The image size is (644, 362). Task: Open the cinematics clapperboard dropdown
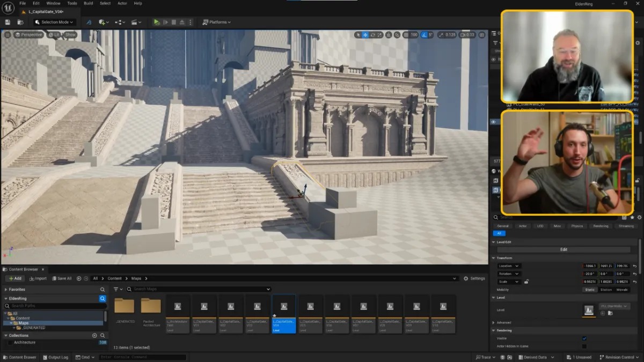coord(136,22)
